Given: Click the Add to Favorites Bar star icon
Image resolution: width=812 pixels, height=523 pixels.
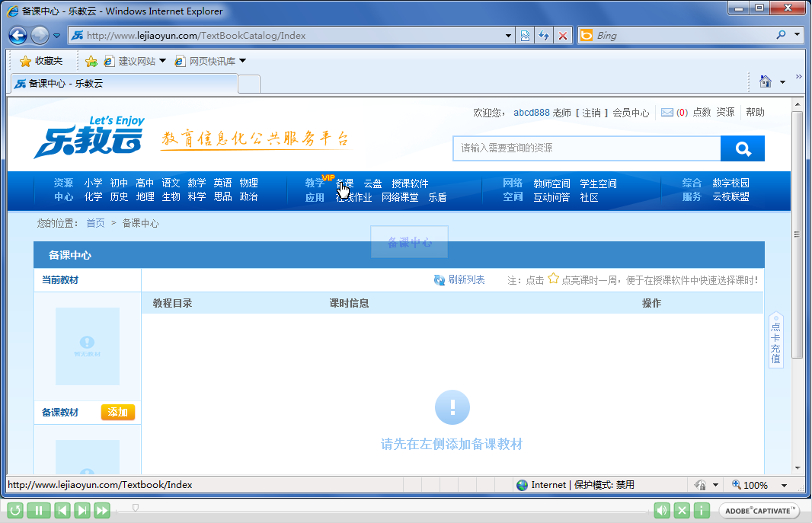Looking at the screenshot, I should pos(91,61).
